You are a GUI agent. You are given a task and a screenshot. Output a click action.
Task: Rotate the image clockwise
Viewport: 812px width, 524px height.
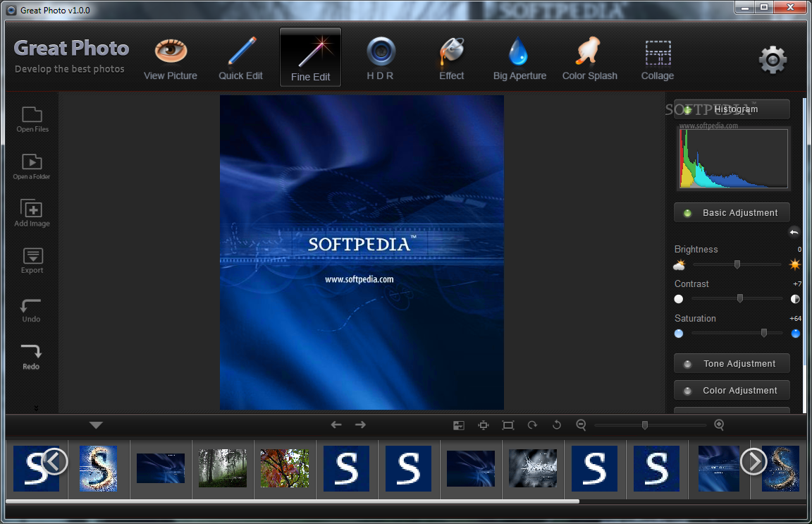pos(532,425)
